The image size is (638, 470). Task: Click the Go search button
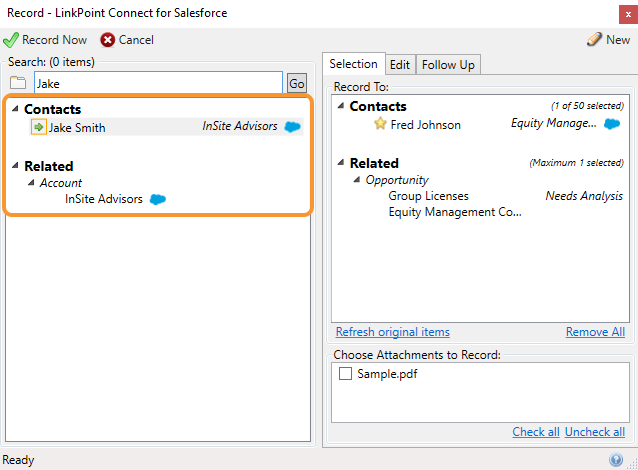(297, 83)
